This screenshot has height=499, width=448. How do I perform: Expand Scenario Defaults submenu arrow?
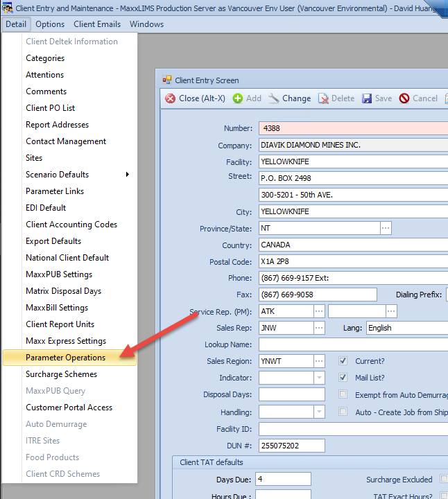tap(128, 175)
